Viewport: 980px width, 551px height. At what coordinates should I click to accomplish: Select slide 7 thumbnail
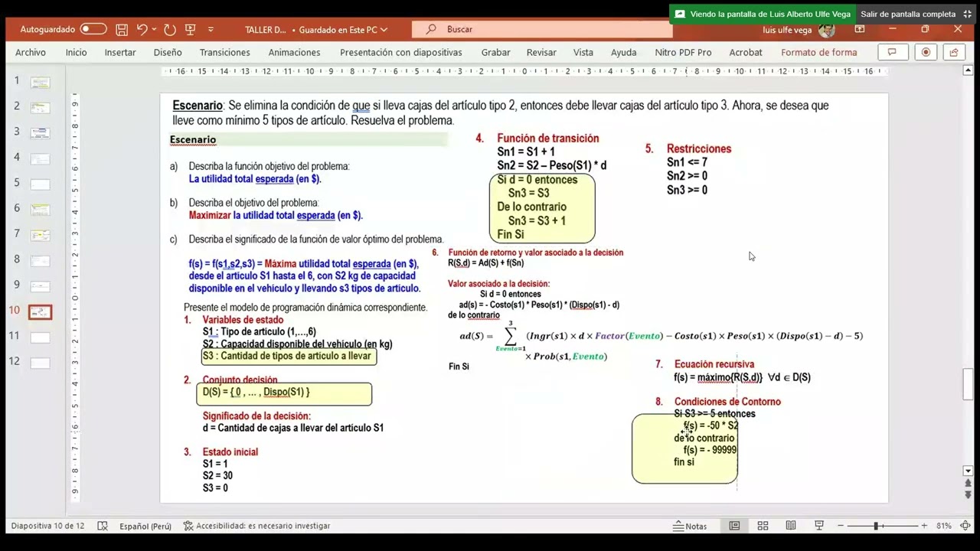(x=40, y=235)
